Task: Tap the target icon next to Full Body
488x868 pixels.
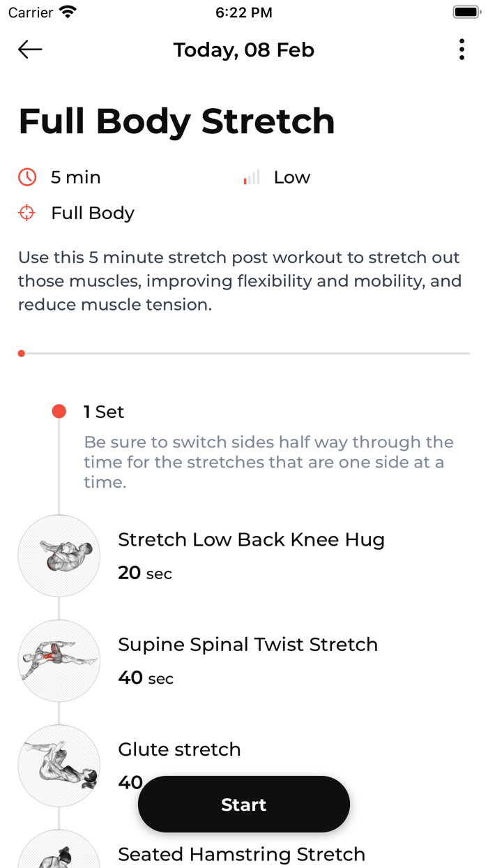Action: pos(27,213)
